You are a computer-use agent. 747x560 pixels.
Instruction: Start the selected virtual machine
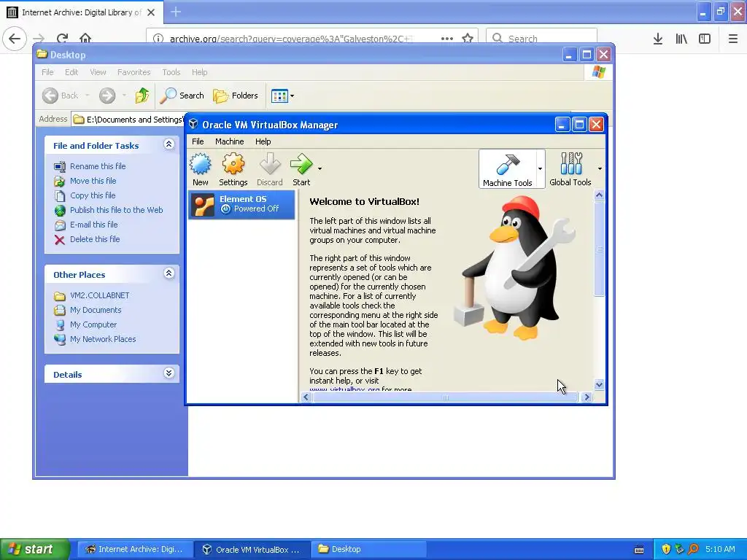(x=301, y=169)
